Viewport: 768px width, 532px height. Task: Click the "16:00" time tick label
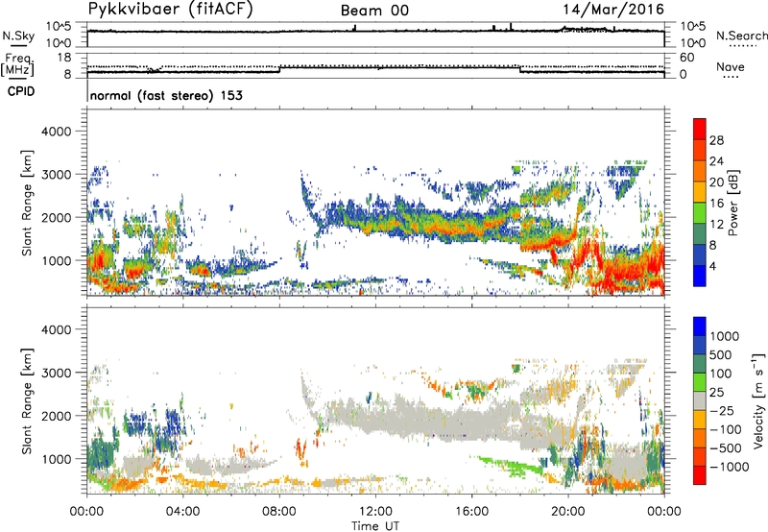(471, 512)
